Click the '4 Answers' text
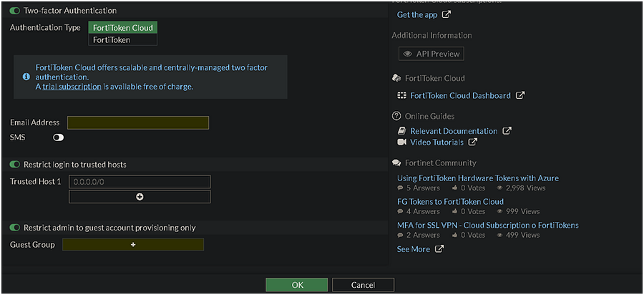Image resolution: width=644 pixels, height=295 pixels. tap(423, 212)
